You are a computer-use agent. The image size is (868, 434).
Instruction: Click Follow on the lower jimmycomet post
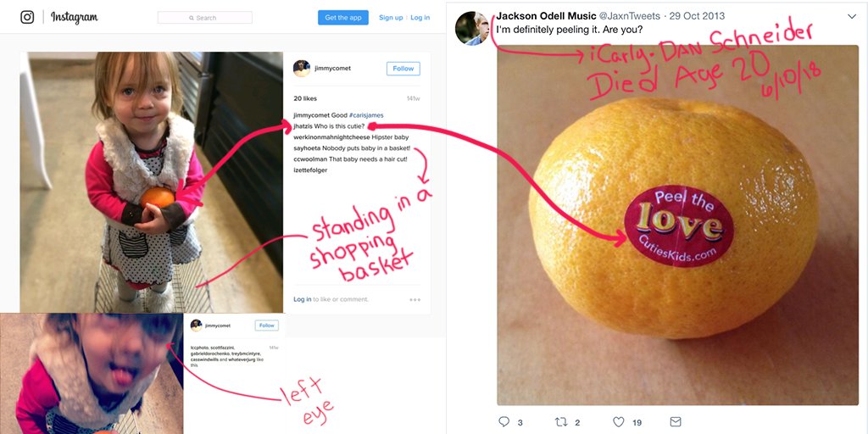pos(267,325)
